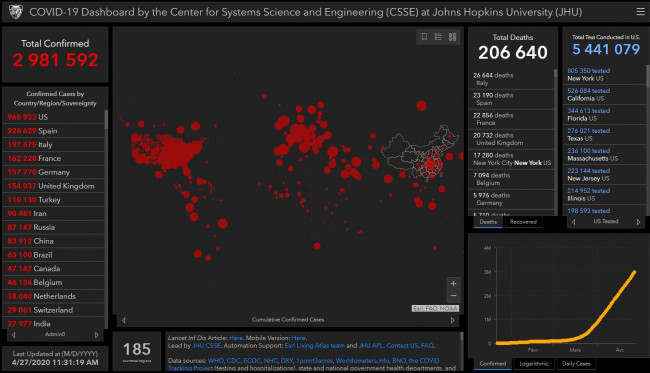Select France in confirmed cases list
Screen dimensions: 650x373
pyautogui.click(x=54, y=158)
